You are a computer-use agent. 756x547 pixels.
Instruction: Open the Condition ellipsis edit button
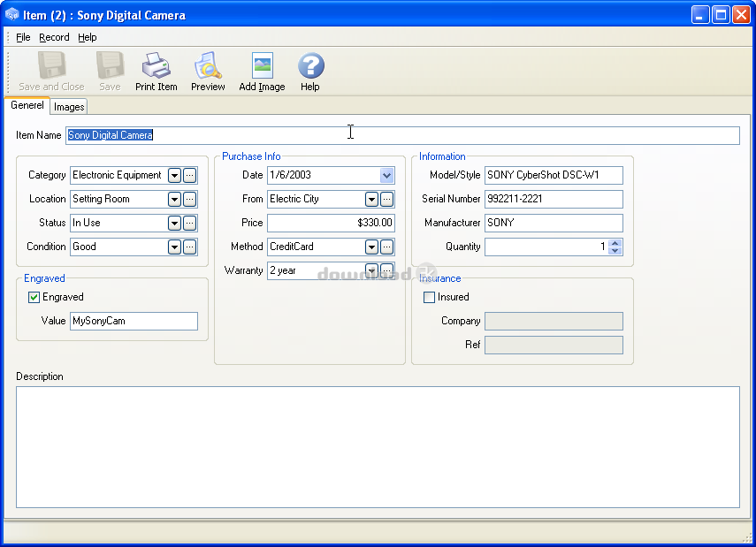[190, 247]
